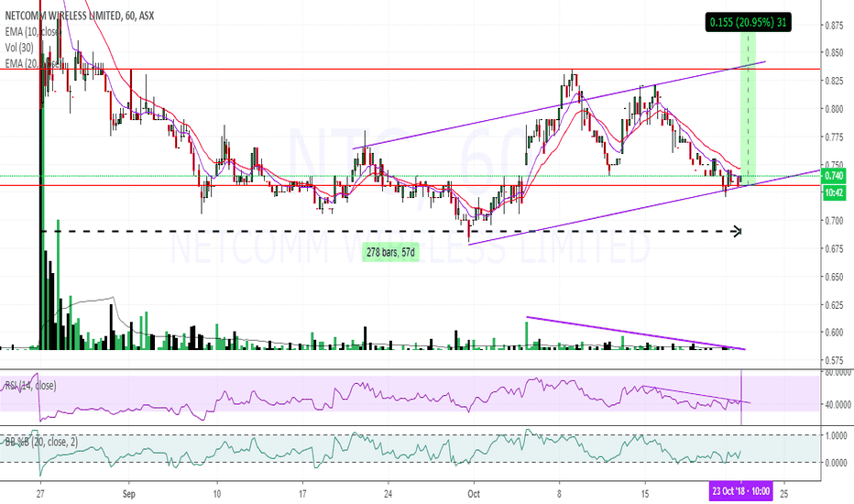Click the NETCOMM WIRELESS LIMITED symbol title
This screenshot has width=854, height=504.
click(80, 16)
